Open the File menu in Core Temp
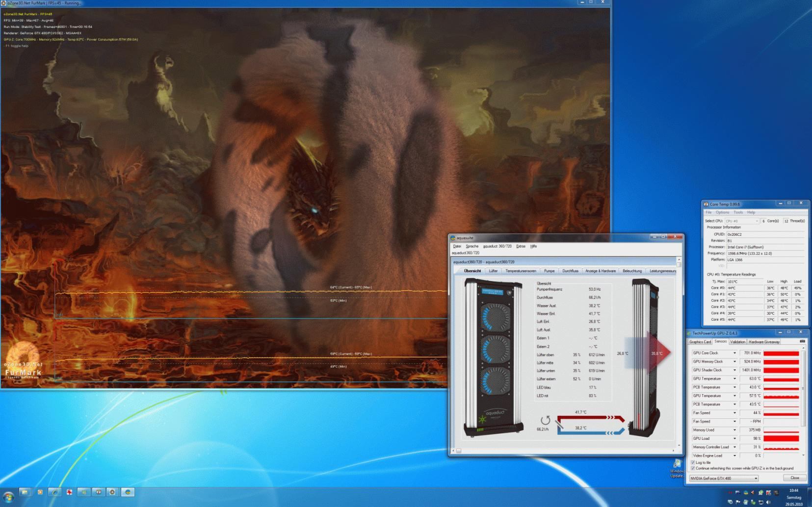This screenshot has width=812, height=507. pos(708,212)
